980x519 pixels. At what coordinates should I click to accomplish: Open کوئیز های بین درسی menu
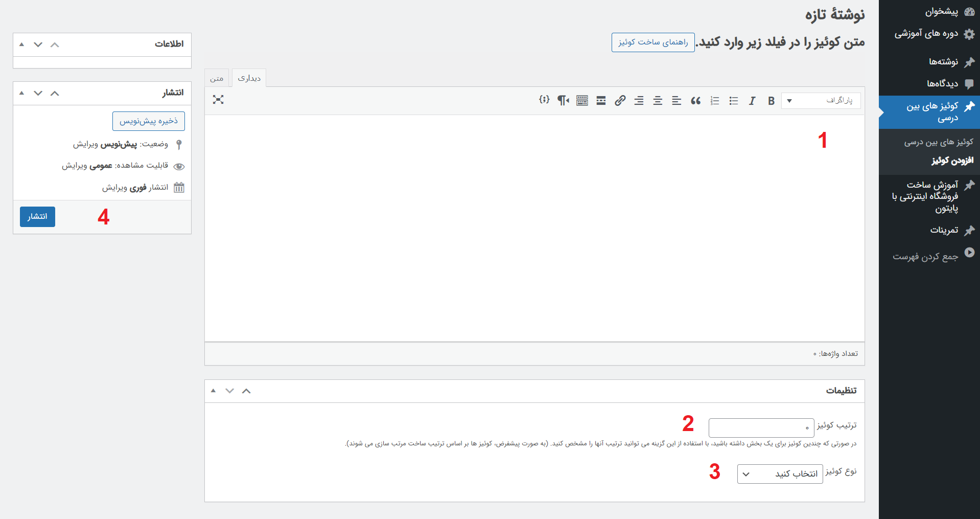[929, 112]
